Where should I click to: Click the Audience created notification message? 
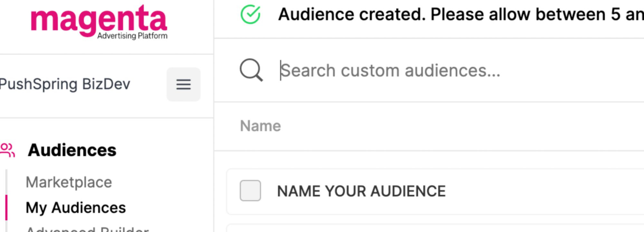[451, 15]
